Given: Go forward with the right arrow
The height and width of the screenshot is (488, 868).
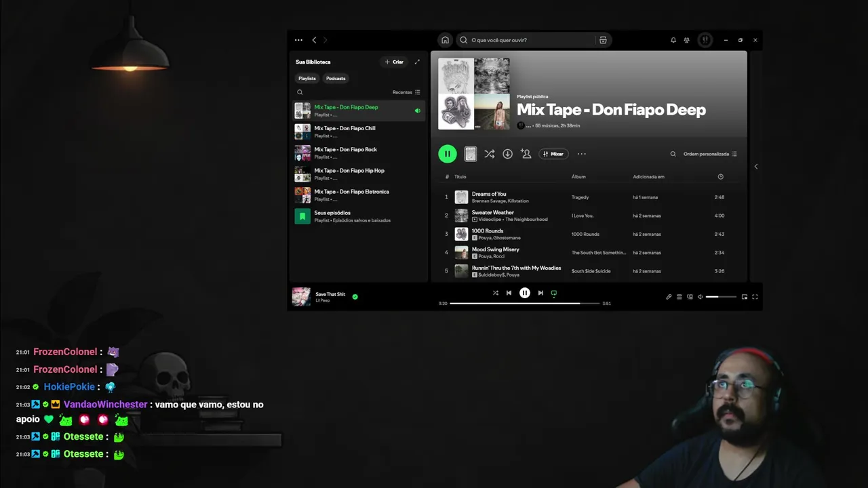Looking at the screenshot, I should pos(325,40).
